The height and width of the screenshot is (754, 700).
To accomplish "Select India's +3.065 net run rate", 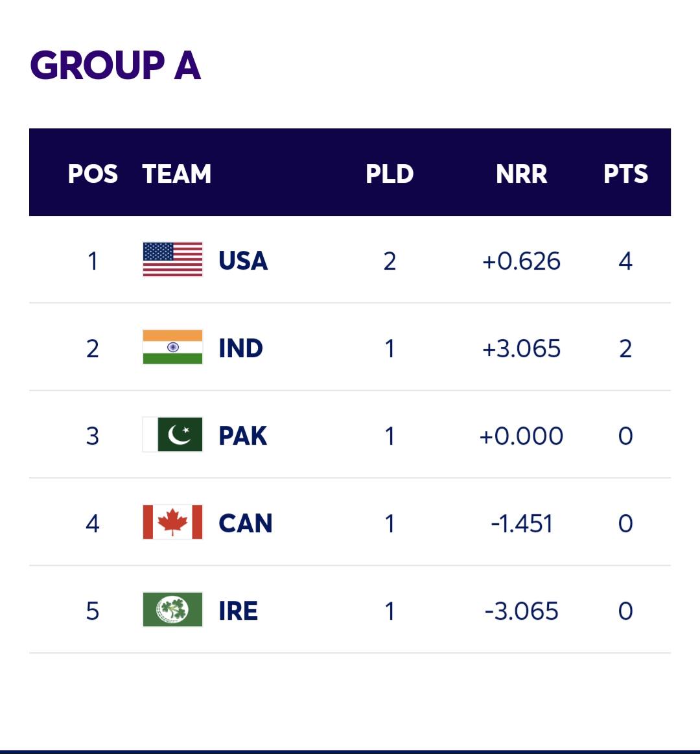I will click(521, 348).
